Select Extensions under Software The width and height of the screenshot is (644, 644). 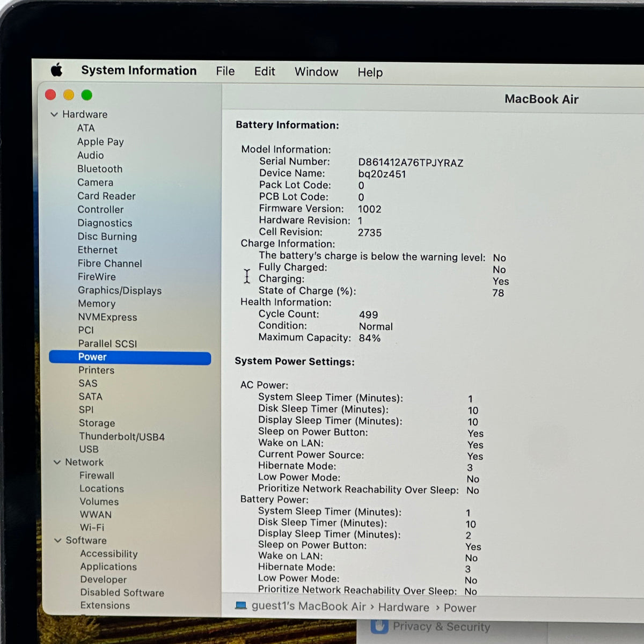pyautogui.click(x=105, y=605)
